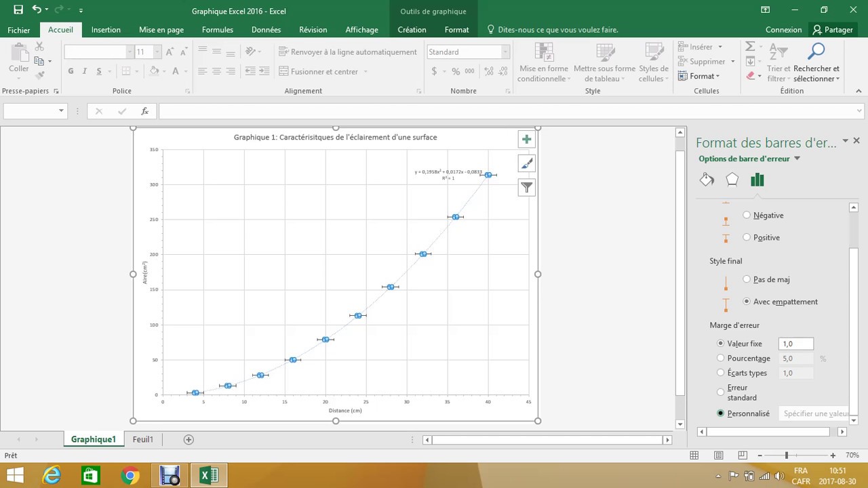Open the chart filters funnel button
868x488 pixels.
coord(526,188)
